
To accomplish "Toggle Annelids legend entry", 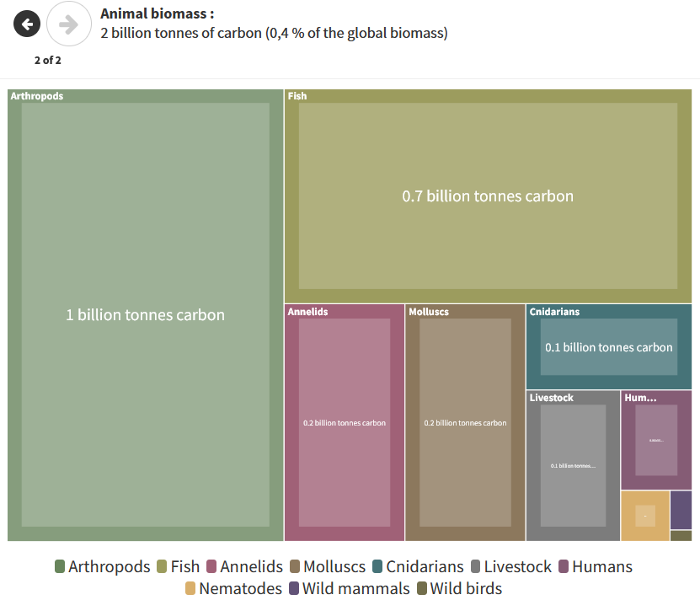I will pos(244,567).
